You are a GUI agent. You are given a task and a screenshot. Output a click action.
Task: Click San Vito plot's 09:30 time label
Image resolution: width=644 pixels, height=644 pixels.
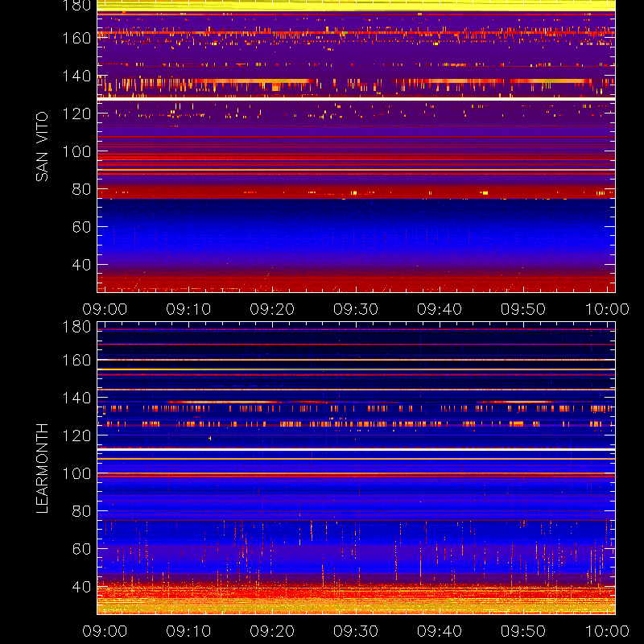click(x=356, y=309)
